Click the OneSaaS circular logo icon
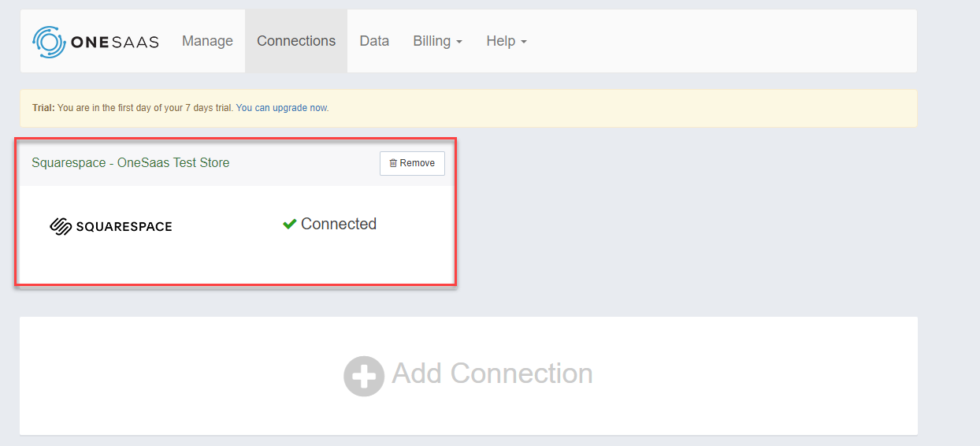 pyautogui.click(x=49, y=42)
